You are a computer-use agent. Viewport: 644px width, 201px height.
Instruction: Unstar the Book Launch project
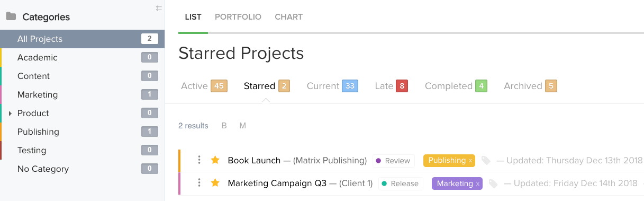[215, 160]
